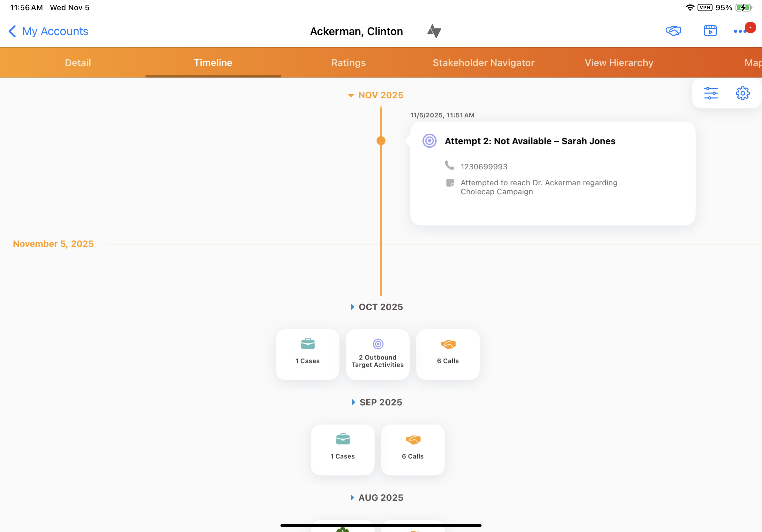Open timeline settings gear icon
Viewport: 762px width, 532px height.
pos(742,93)
